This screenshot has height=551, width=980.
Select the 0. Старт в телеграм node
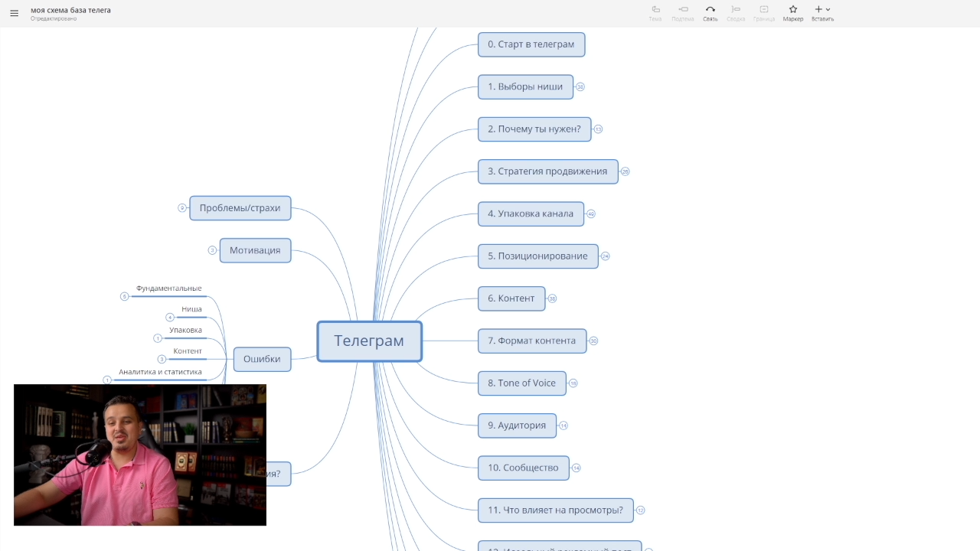point(531,44)
